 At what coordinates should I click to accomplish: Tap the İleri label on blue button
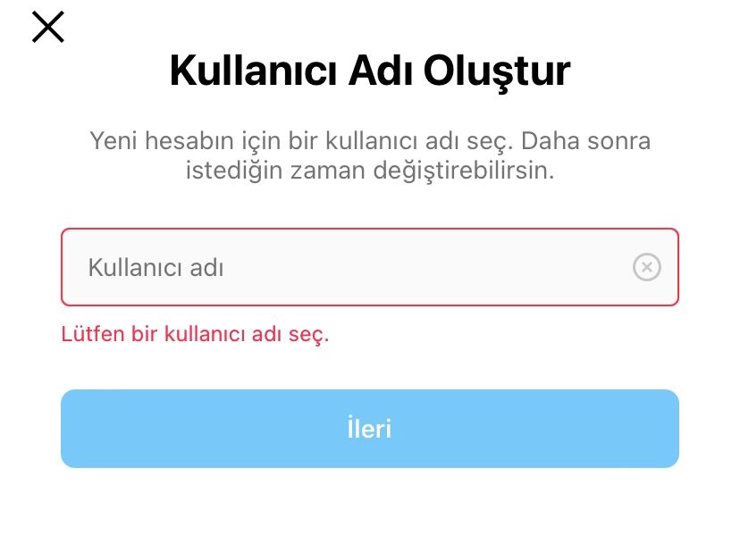[369, 429]
